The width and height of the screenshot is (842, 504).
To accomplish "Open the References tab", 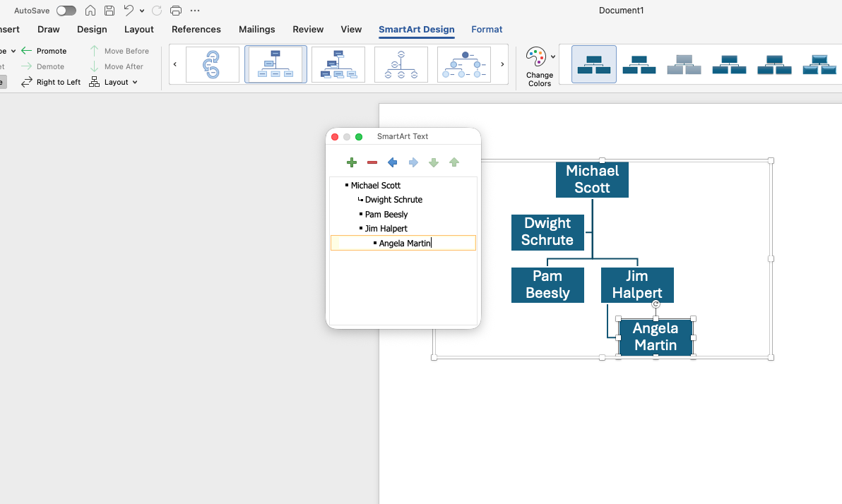I will pyautogui.click(x=196, y=29).
